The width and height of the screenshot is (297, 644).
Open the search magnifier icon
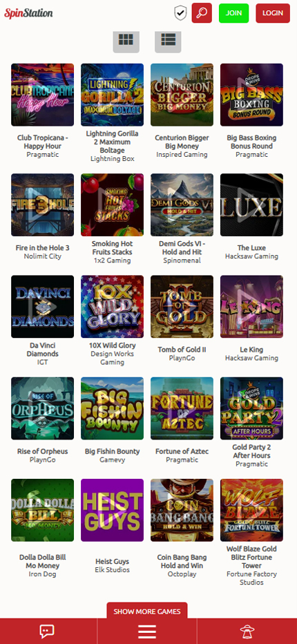(x=202, y=13)
